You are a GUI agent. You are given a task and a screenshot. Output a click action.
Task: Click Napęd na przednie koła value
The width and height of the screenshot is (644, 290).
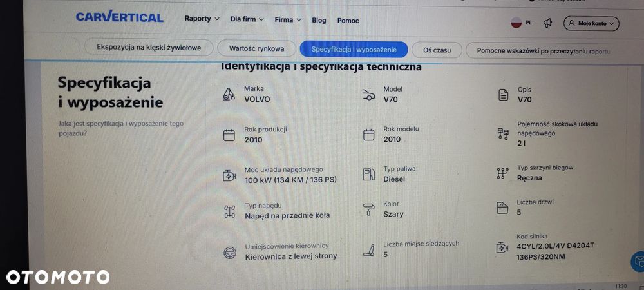(287, 216)
